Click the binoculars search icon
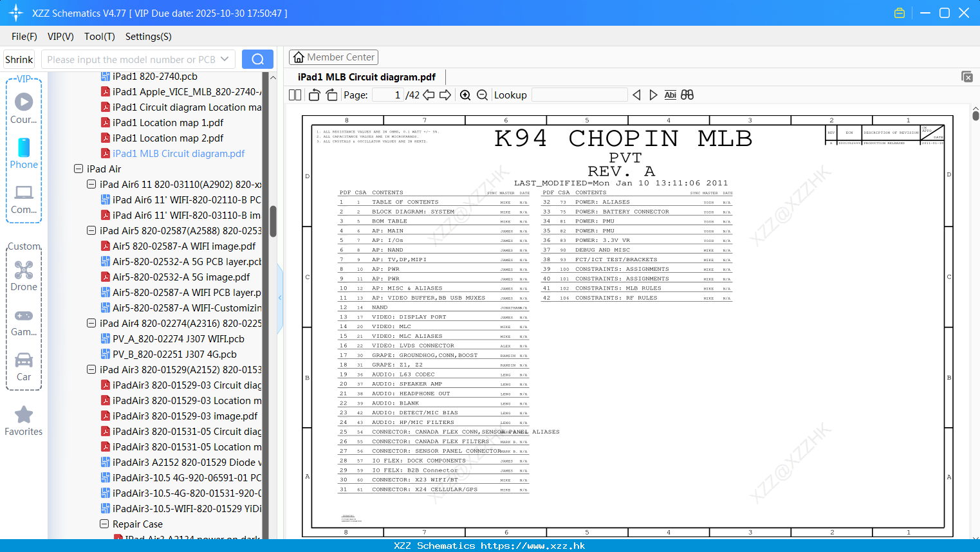Screen dimensions: 980x552 point(687,95)
